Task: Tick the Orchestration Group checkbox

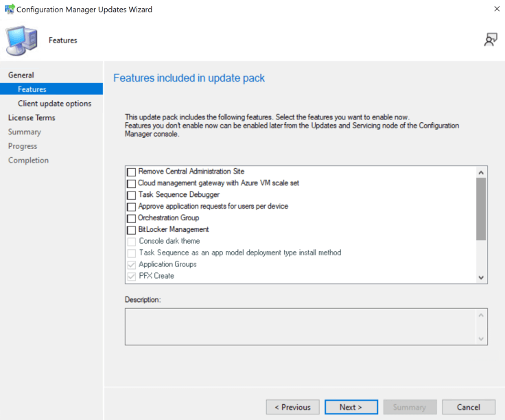Action: [x=131, y=218]
